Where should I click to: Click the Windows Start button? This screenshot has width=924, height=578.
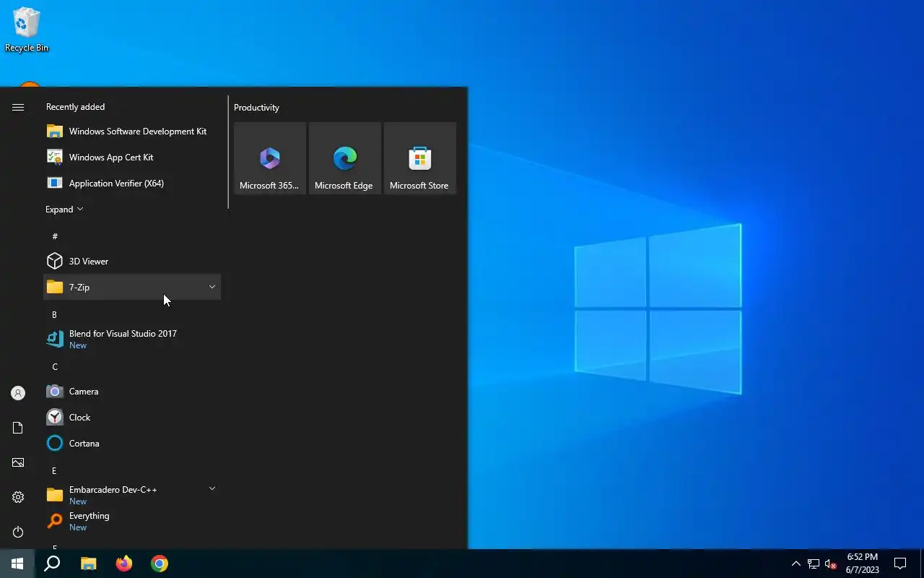click(x=17, y=564)
